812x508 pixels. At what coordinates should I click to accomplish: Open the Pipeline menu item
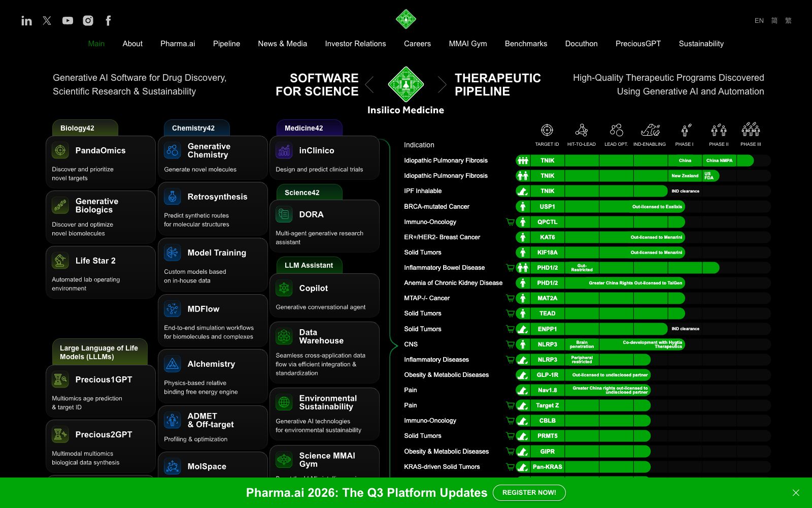pos(226,44)
